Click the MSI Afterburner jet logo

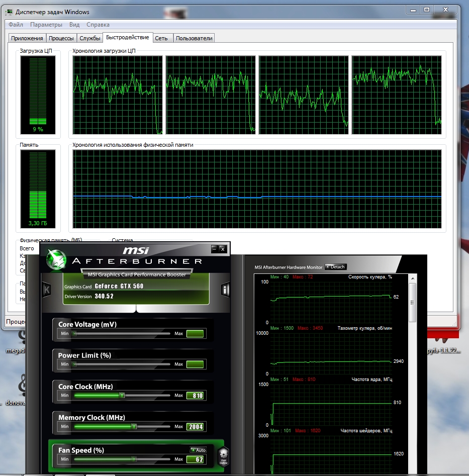pyautogui.click(x=56, y=260)
